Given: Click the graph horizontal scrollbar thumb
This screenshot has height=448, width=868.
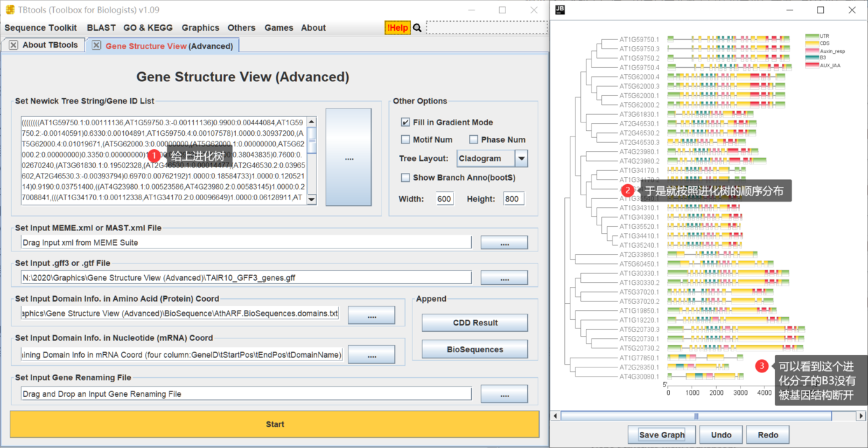Looking at the screenshot, I should coord(696,416).
